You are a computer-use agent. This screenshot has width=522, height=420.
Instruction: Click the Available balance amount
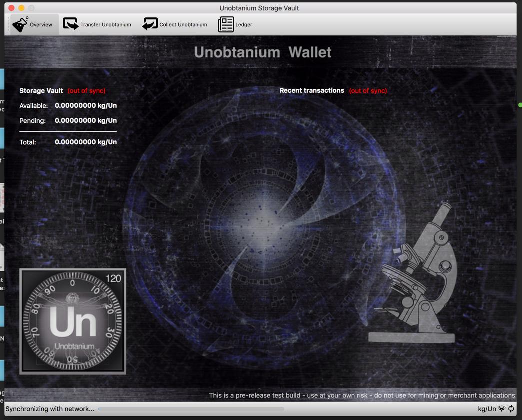click(86, 106)
